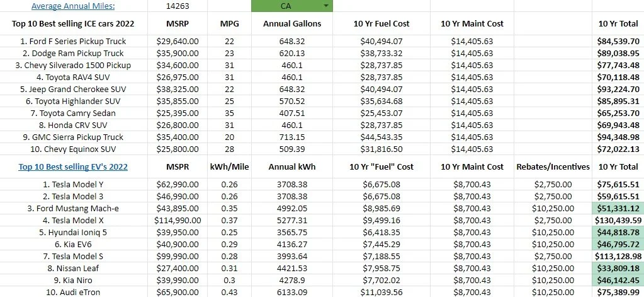644x297 pixels.
Task: Select the $94,348.98 GMC Sierra total
Action: (x=619, y=137)
